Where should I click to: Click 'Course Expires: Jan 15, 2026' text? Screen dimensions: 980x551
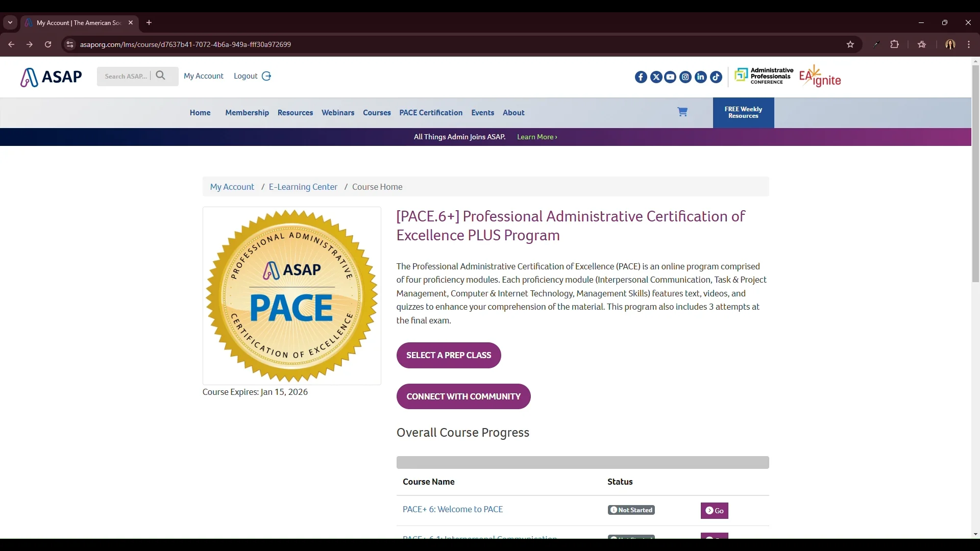click(x=255, y=392)
